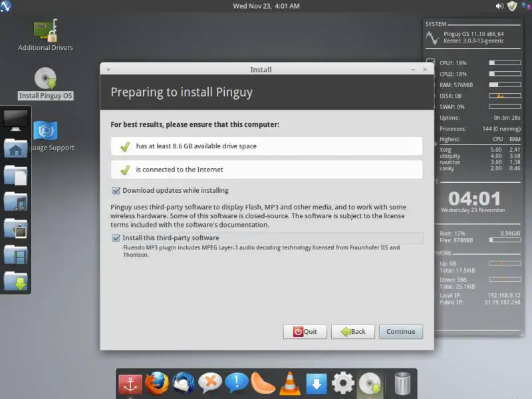Click the Root disk usage bar in Conky
Image resolution: width=532 pixels, height=399 pixels.
505,240
